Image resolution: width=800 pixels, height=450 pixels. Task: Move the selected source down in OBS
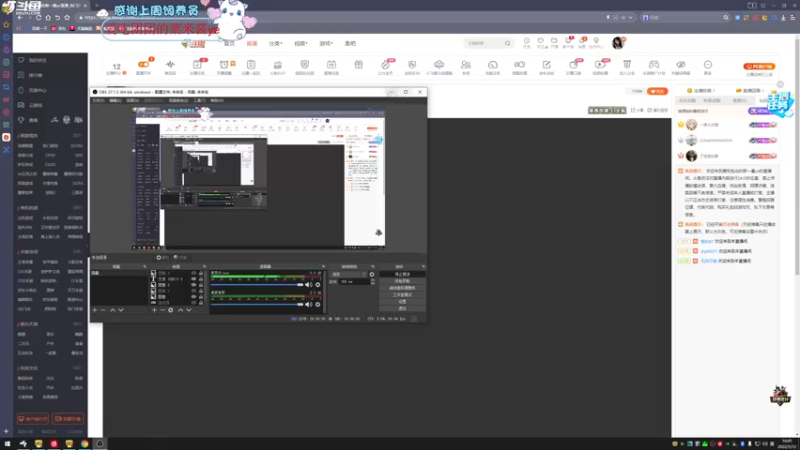click(189, 310)
